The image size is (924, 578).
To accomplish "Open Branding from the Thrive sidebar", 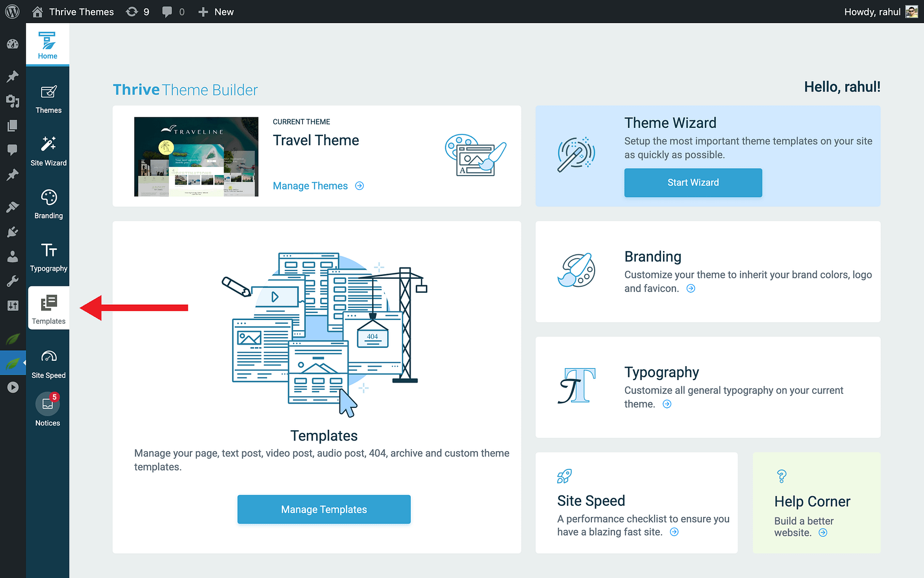I will point(48,204).
